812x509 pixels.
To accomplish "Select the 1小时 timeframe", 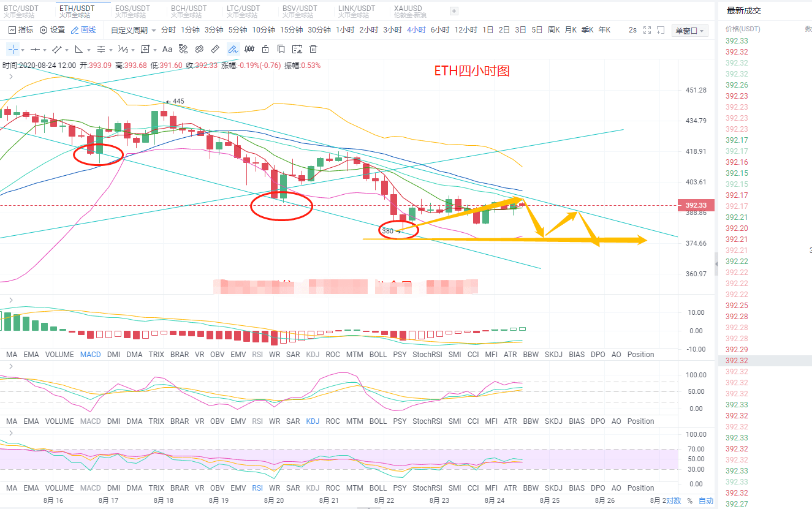I will (345, 30).
